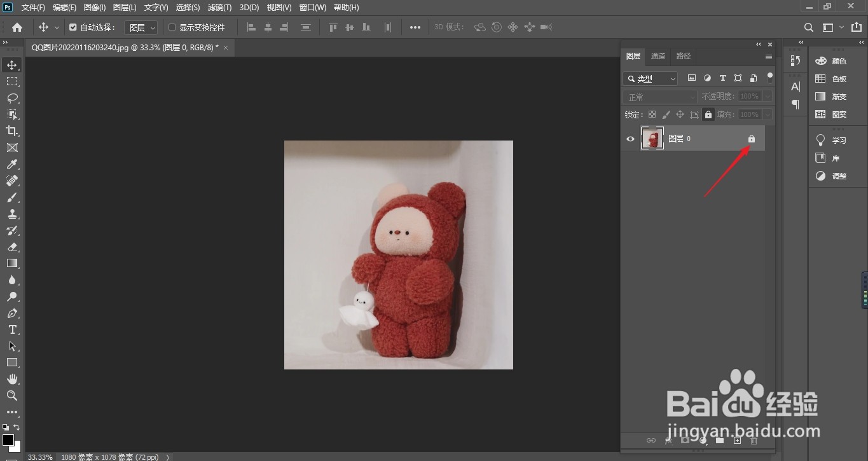The height and width of the screenshot is (461, 868).
Task: Open the fill 填充 dropdown arrow
Action: click(x=768, y=114)
